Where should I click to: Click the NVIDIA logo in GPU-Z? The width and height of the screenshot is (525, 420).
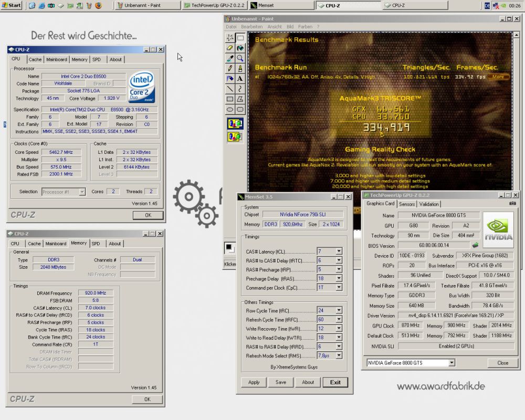pos(499,230)
